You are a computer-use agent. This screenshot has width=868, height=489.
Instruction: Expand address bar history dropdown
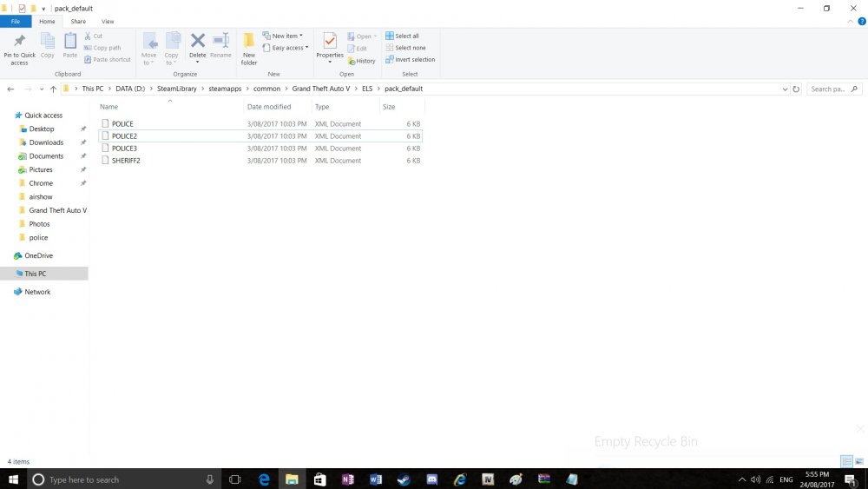[x=785, y=89]
